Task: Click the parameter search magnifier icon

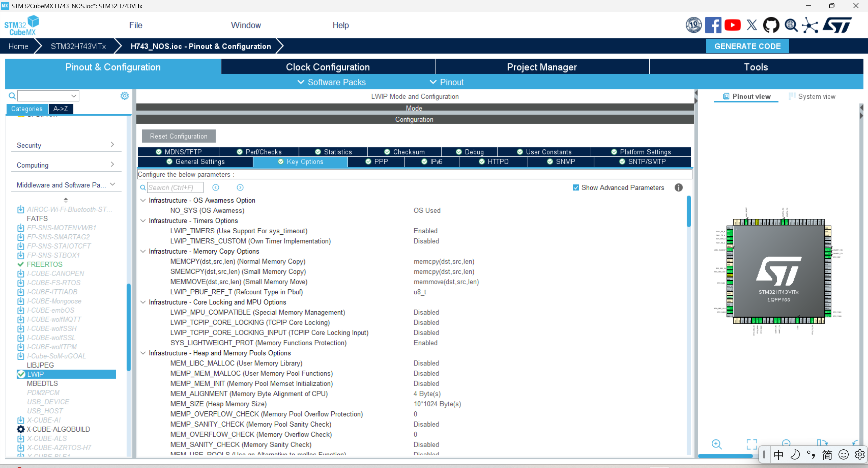Action: tap(143, 188)
